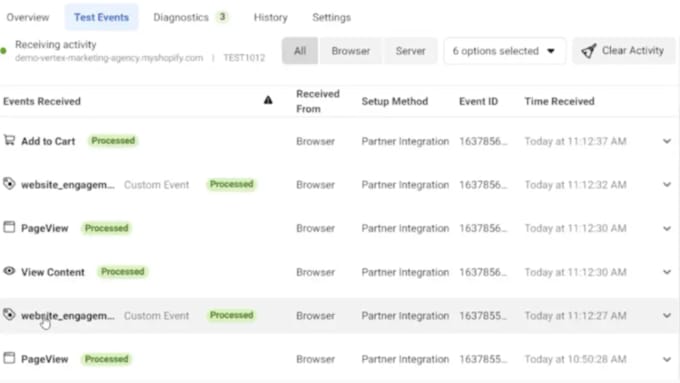Click the green receiving activity status dot
The height and width of the screenshot is (383, 680).
coord(3,51)
